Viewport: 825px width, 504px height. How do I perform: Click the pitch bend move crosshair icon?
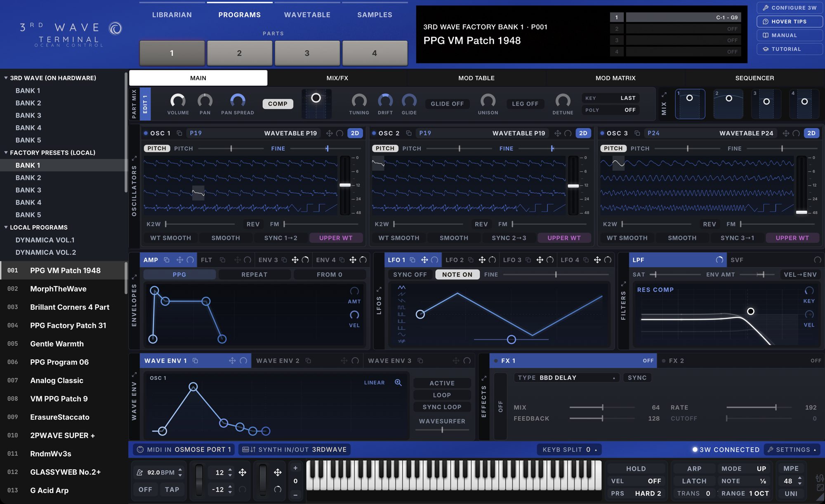243,472
